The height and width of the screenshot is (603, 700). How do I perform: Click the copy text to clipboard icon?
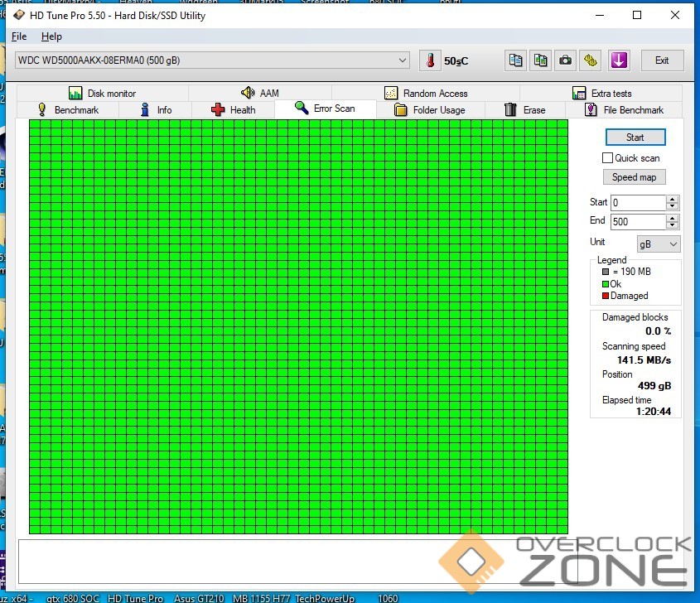tap(515, 60)
